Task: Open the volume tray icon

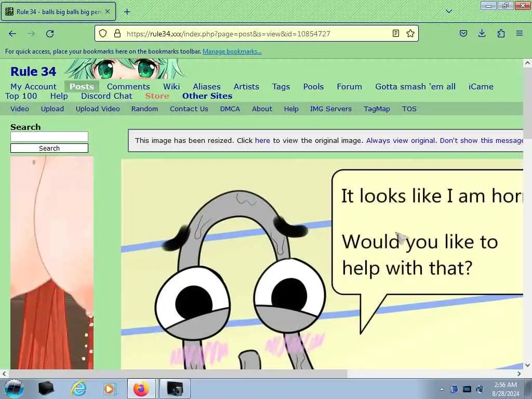Action: click(480, 389)
